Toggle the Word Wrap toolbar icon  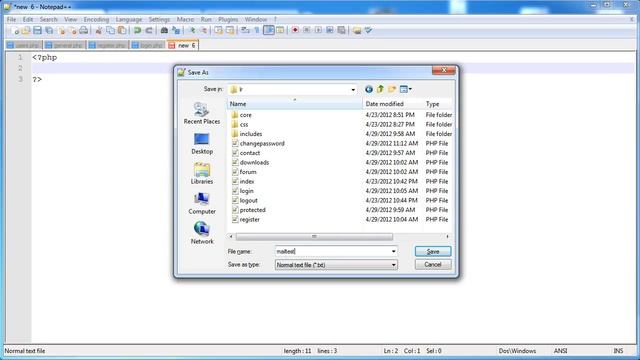click(245, 31)
